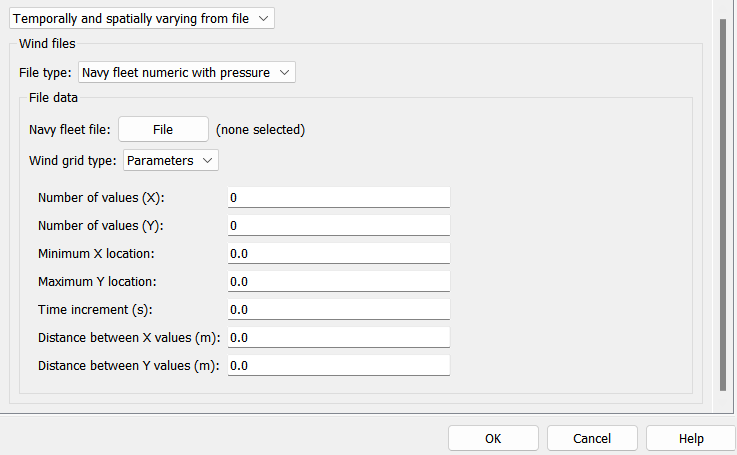The width and height of the screenshot is (737, 455).
Task: Click the Navy fleet file label
Action: [70, 129]
